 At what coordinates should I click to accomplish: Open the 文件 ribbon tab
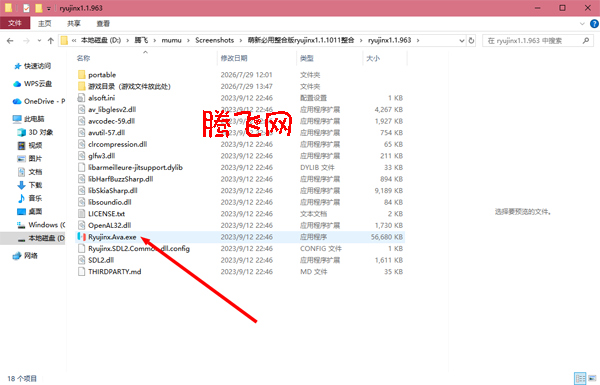coord(15,23)
